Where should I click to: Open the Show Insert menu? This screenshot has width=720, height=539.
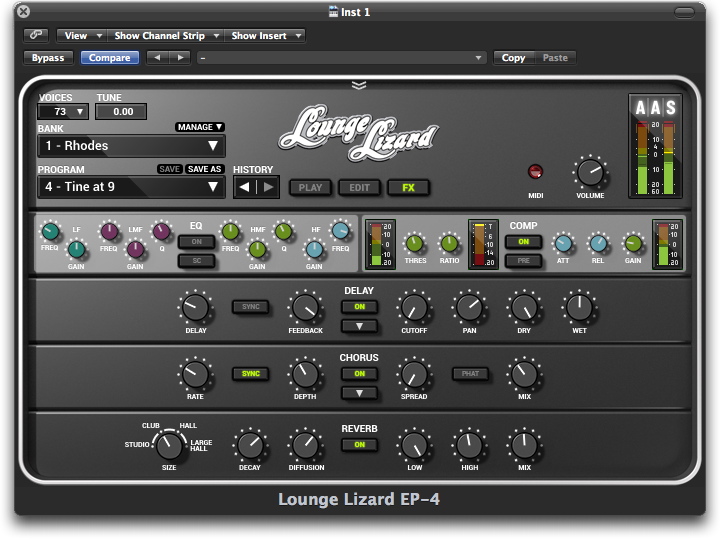[265, 35]
